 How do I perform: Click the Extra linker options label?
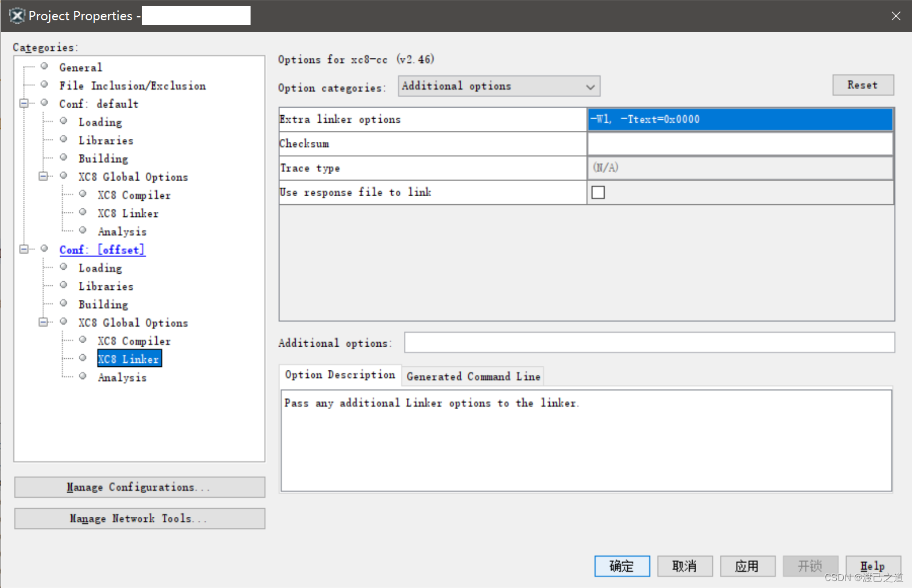click(340, 120)
